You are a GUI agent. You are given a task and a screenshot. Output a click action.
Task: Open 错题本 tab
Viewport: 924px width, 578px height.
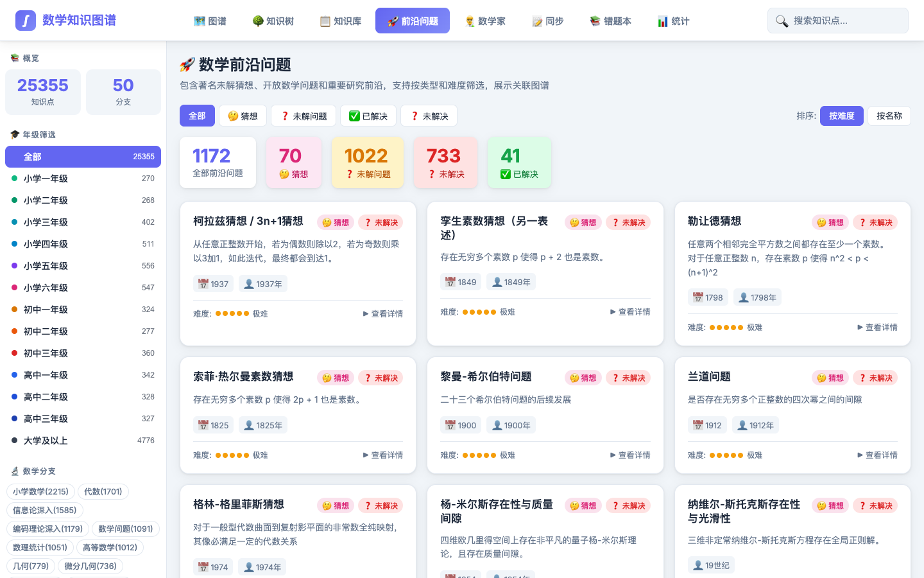611,21
